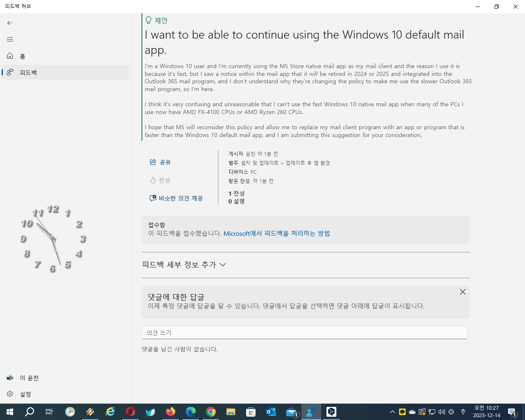
Task: Open Google Chrome from taskbar
Action: click(x=211, y=412)
